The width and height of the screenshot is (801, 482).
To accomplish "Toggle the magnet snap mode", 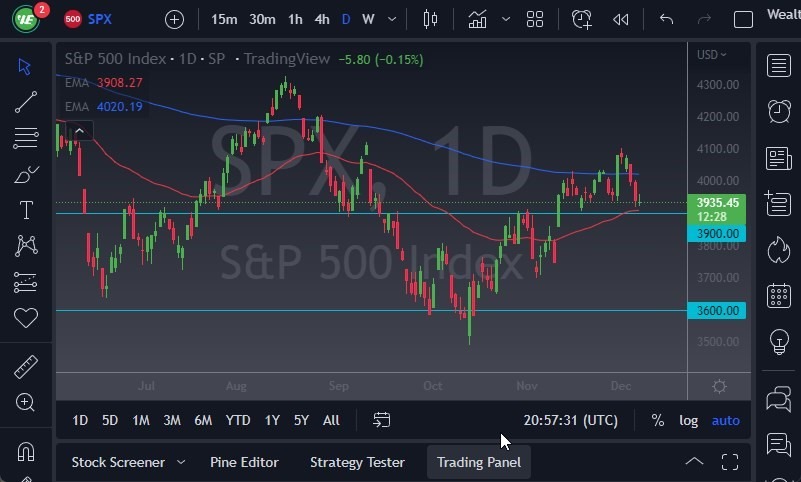I will point(26,451).
